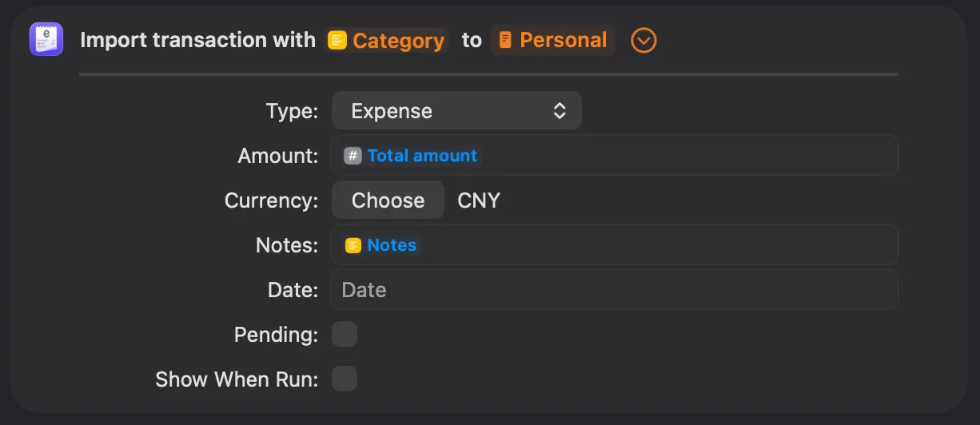Collapse the action with the orange chevron
Image resolution: width=980 pixels, height=425 pixels.
point(643,40)
